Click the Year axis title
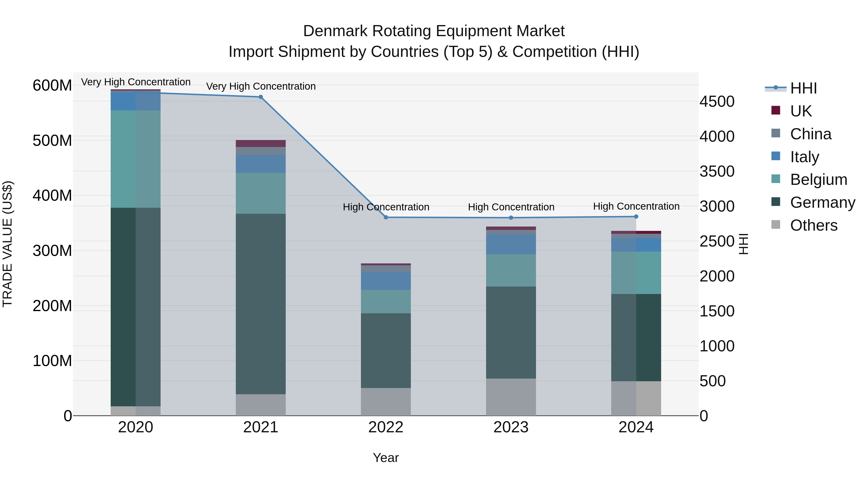This screenshot has width=868, height=488. point(386,458)
